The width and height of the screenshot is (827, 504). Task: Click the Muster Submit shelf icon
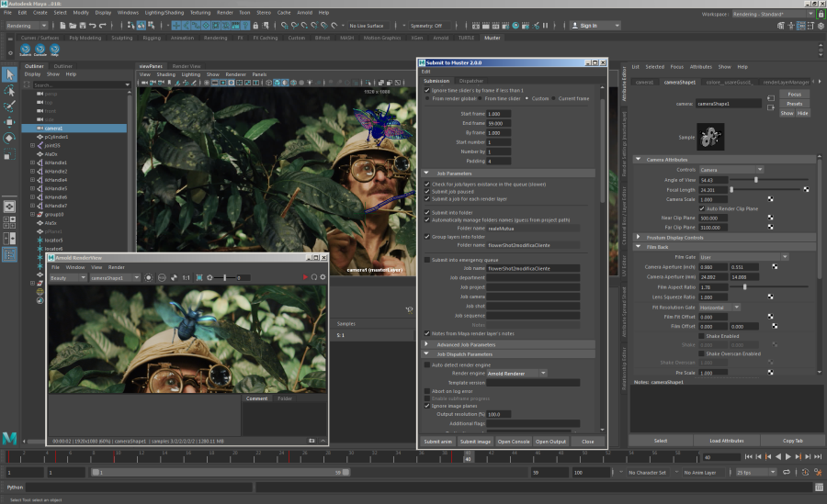point(25,50)
